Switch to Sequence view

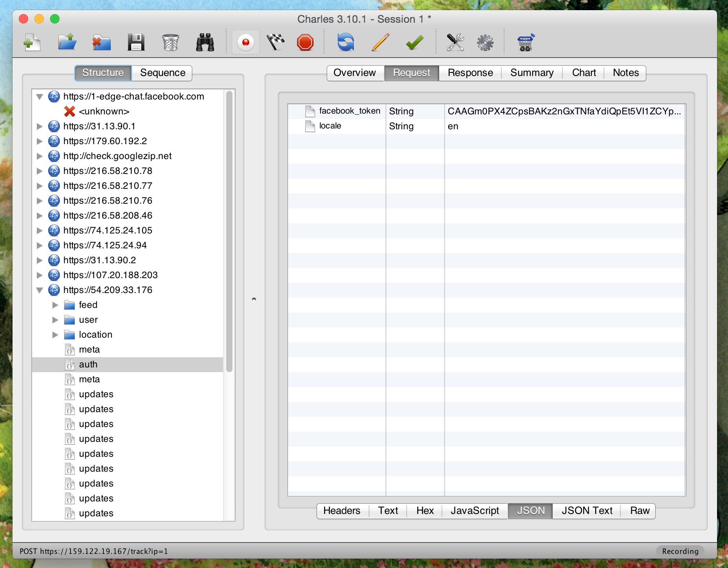point(162,73)
